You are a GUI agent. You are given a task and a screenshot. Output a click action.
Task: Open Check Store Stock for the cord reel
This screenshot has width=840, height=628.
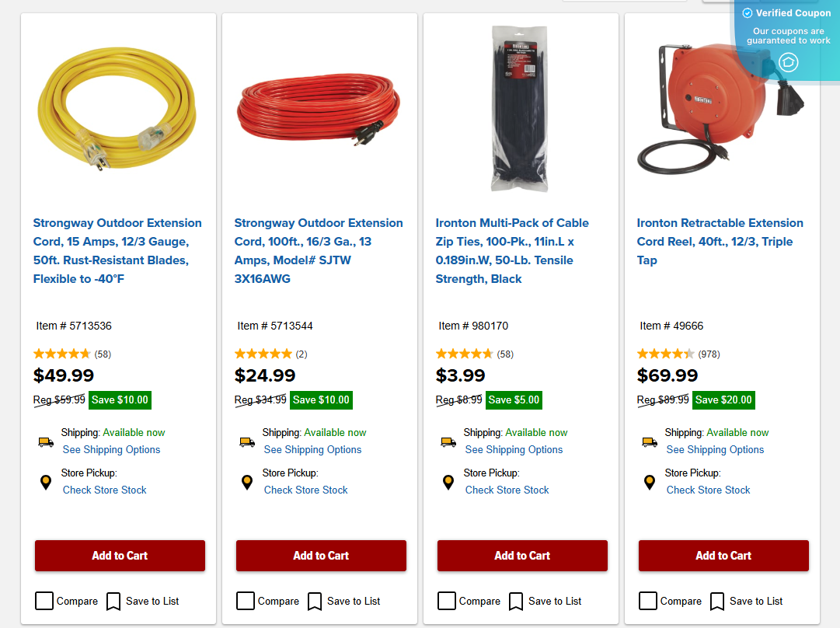pyautogui.click(x=708, y=490)
